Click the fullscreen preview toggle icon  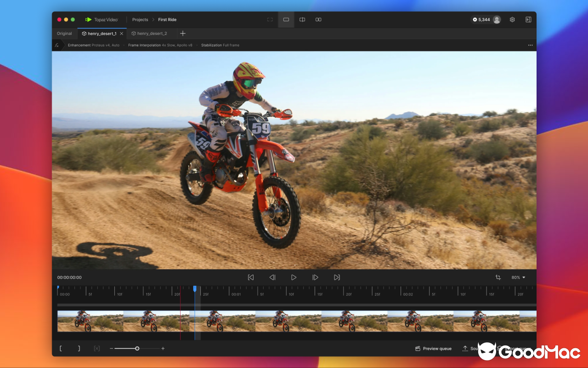(270, 19)
